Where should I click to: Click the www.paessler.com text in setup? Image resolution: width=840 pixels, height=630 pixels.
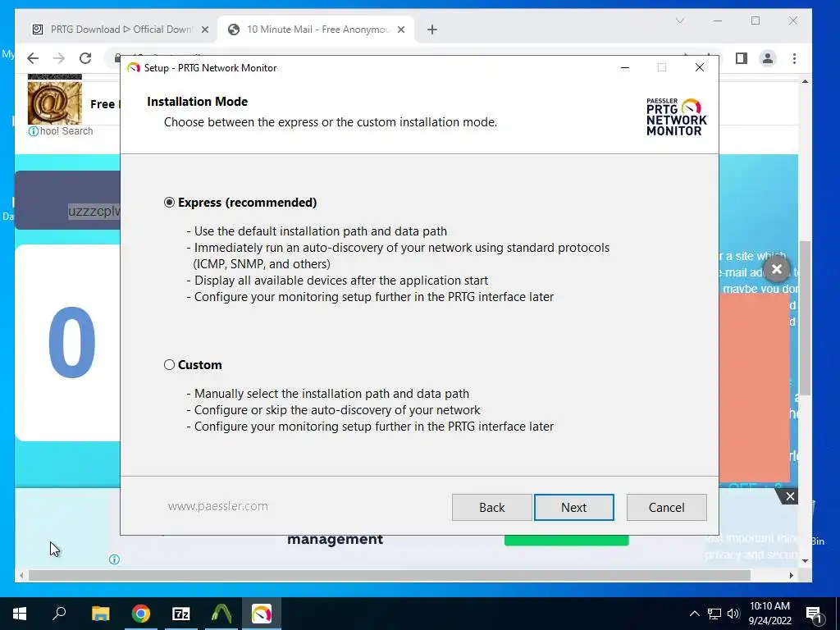point(217,506)
